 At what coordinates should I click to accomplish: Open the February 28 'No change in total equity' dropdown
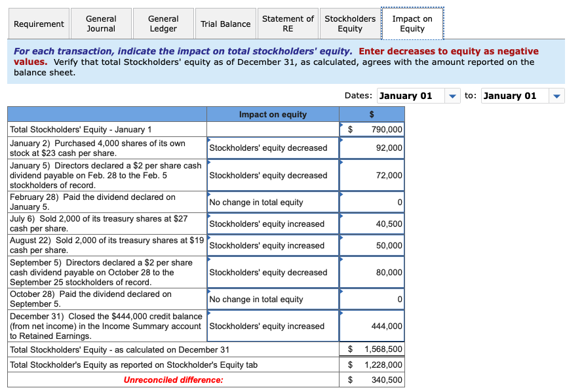(273, 201)
